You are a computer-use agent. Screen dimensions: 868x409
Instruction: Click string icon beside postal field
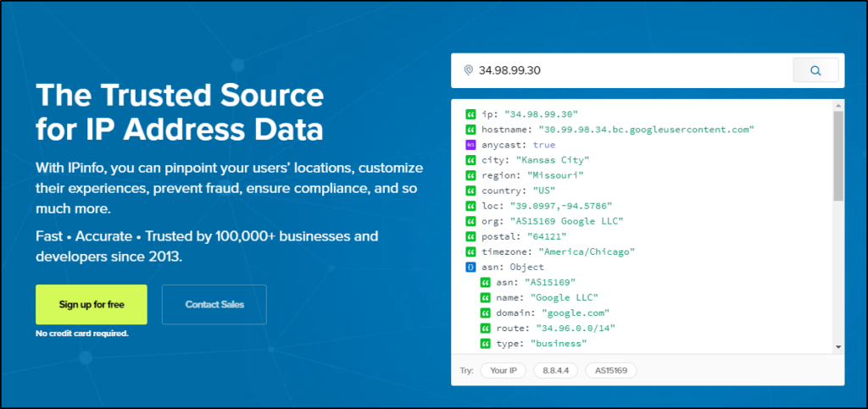pos(470,236)
